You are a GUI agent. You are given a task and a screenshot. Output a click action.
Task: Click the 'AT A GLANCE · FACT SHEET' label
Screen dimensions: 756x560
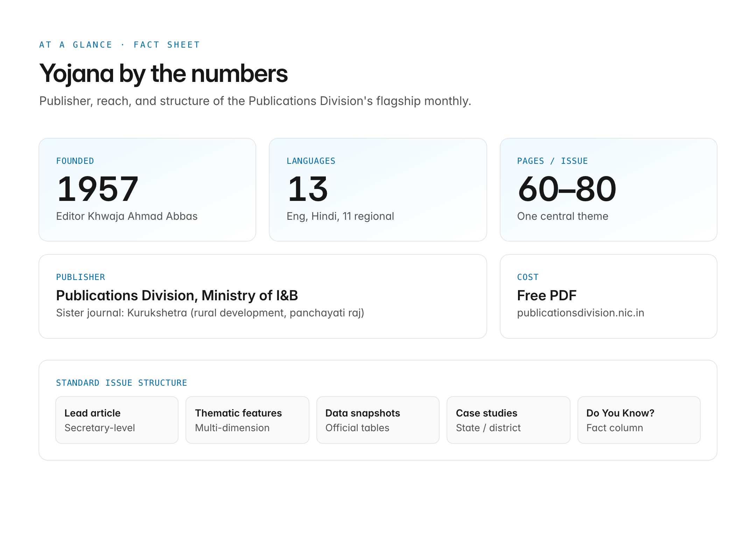click(119, 45)
